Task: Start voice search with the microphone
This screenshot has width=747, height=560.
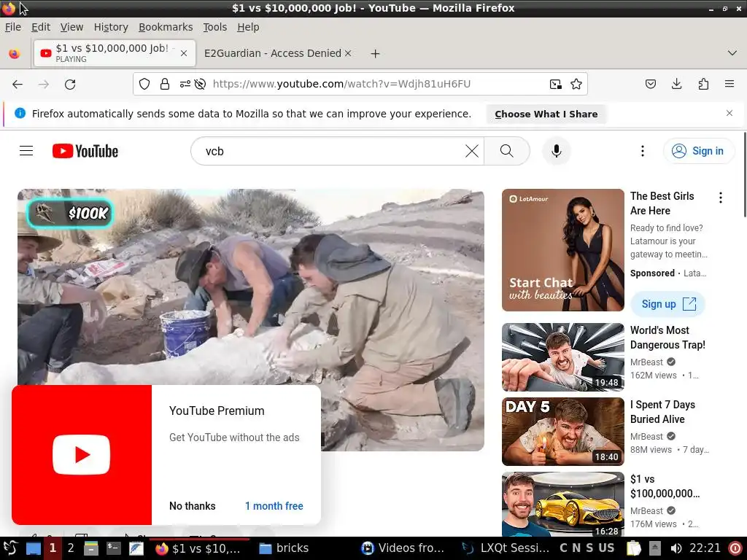Action: 556,151
